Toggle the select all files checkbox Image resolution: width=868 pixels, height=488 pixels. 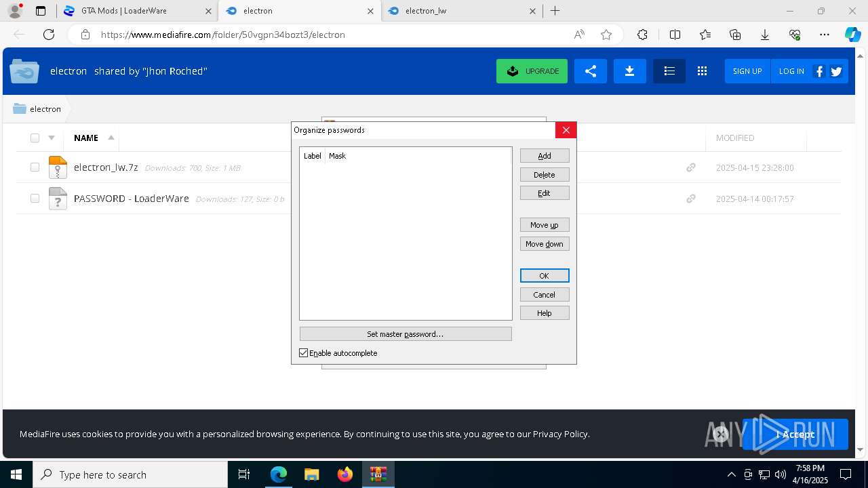coord(35,138)
